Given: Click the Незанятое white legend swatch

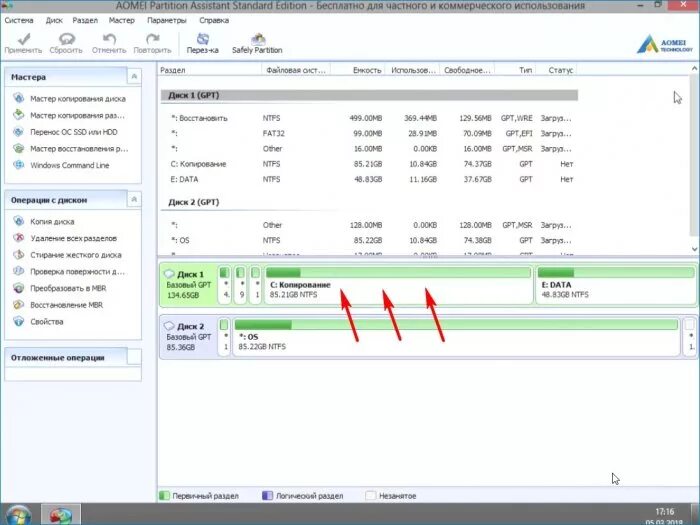Looking at the screenshot, I should pyautogui.click(x=370, y=495).
